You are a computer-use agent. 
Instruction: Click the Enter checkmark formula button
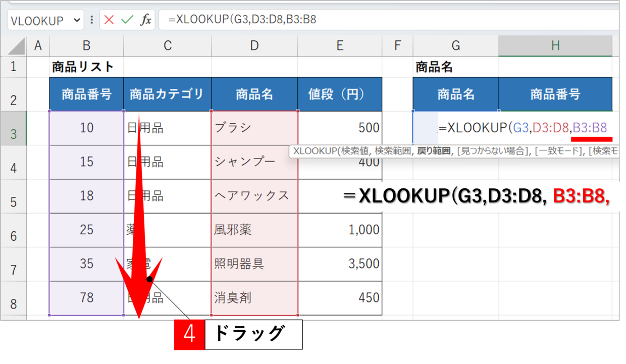tap(127, 20)
